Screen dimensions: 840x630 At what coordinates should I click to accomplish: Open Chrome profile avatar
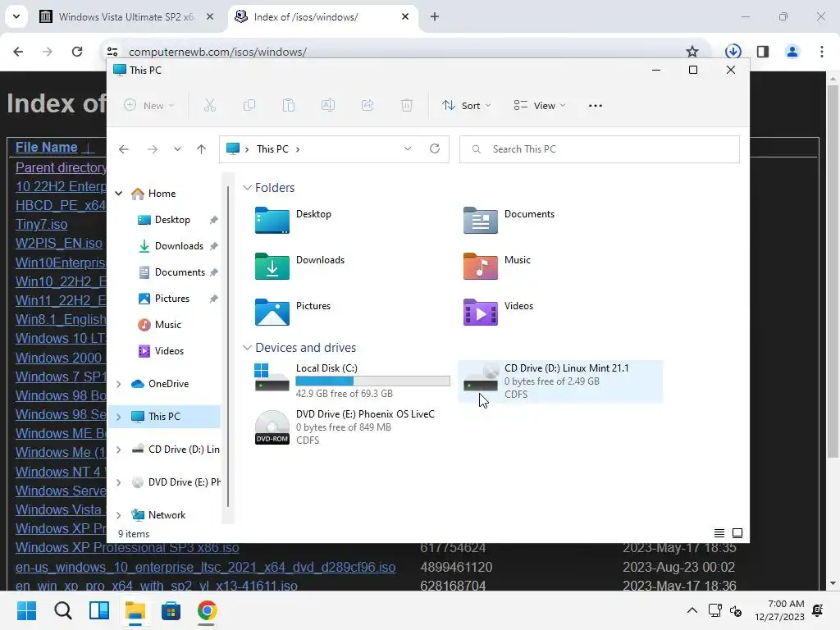(x=792, y=52)
